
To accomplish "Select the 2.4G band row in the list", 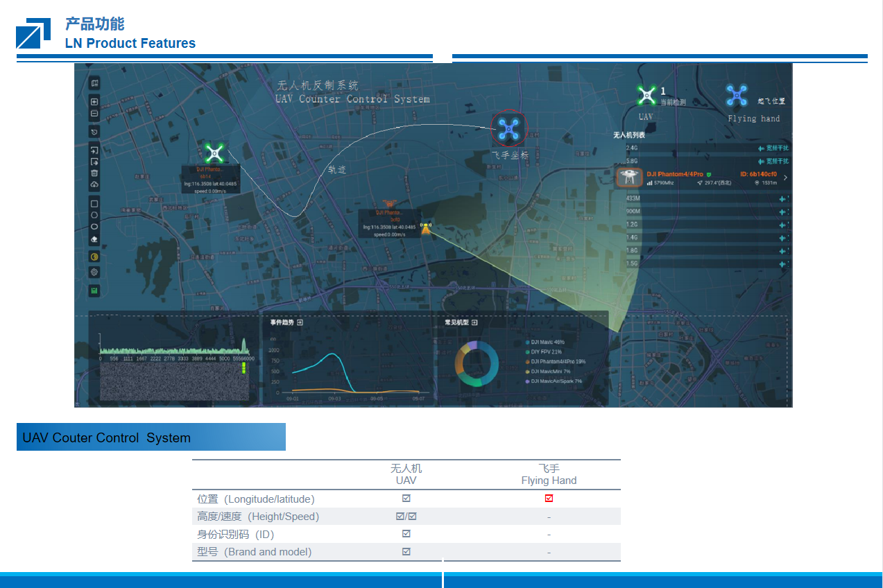I will coord(694,148).
